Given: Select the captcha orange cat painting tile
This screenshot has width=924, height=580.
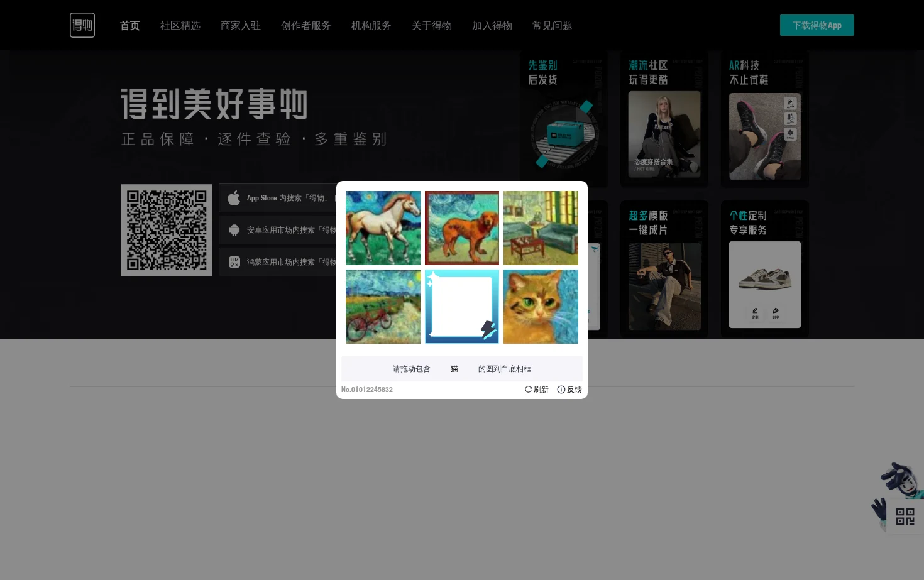Looking at the screenshot, I should click(541, 307).
